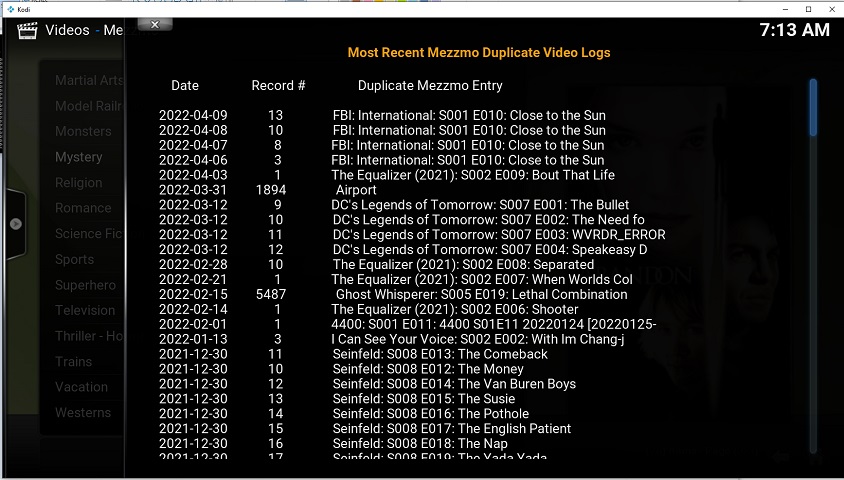Select the Mystery category
The height and width of the screenshot is (480, 844).
pos(79,157)
